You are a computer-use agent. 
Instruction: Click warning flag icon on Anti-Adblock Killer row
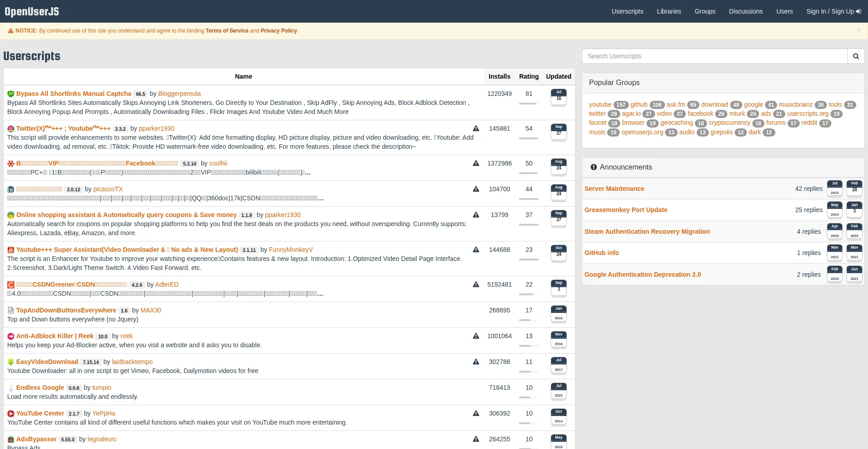click(476, 336)
